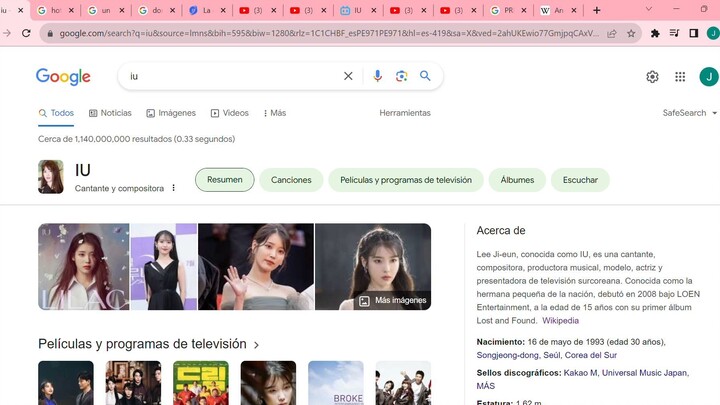Click the URL address bar
The image size is (720, 405).
click(328, 34)
